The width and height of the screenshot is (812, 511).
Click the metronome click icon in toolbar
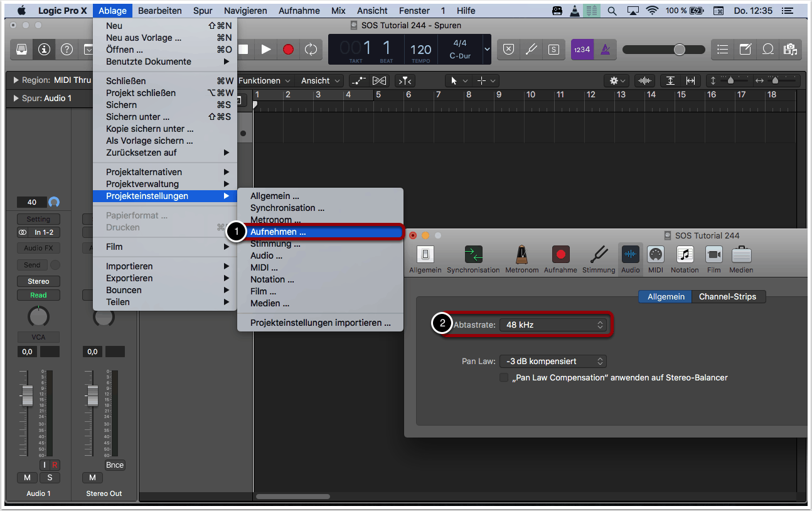click(605, 50)
